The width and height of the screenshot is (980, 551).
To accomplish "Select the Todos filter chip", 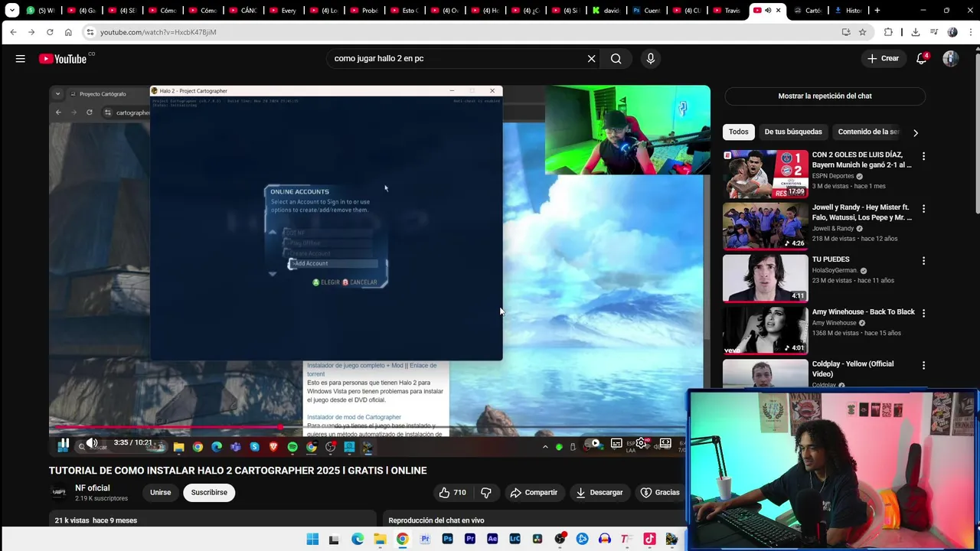I will point(739,132).
